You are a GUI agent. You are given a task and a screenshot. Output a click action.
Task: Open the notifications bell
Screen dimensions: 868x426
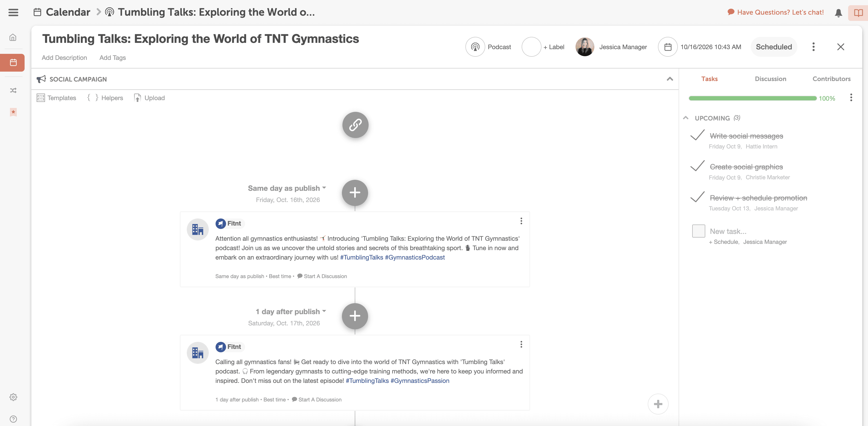point(838,13)
